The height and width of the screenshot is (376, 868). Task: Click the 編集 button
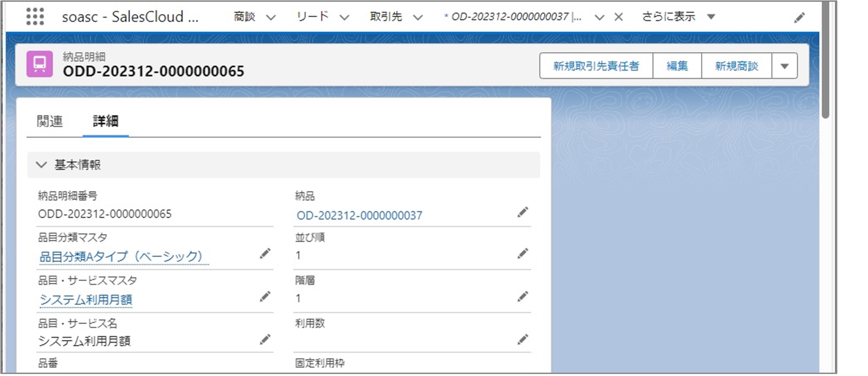pyautogui.click(x=677, y=66)
